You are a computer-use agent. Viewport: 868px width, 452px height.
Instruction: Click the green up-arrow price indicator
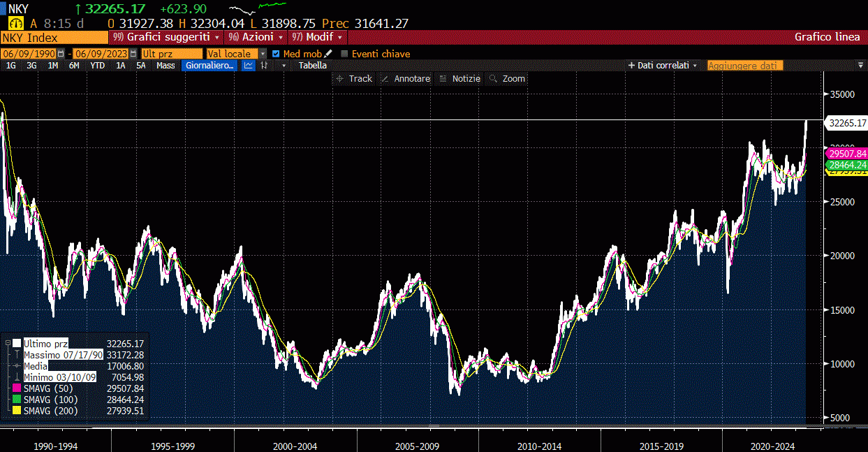point(78,9)
